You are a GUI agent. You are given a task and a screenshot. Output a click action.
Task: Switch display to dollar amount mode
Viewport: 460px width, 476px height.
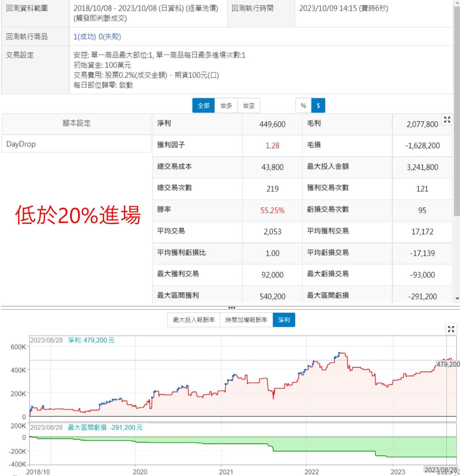318,106
